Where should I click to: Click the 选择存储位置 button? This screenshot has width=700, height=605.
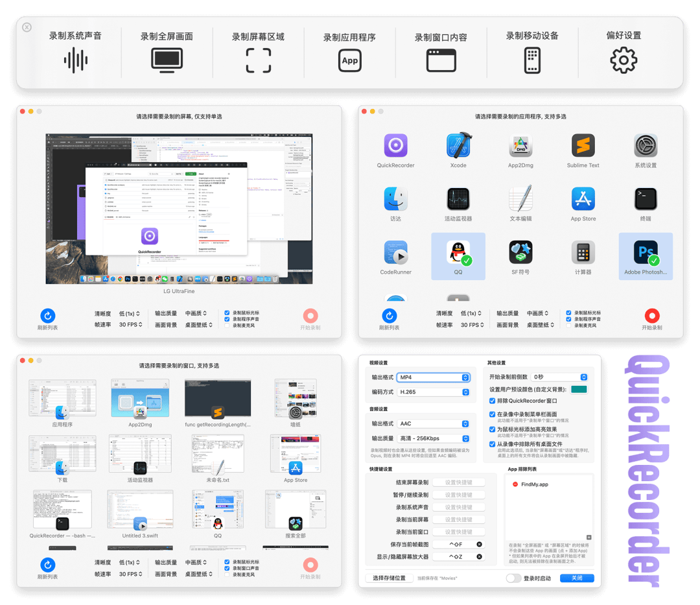(389, 578)
